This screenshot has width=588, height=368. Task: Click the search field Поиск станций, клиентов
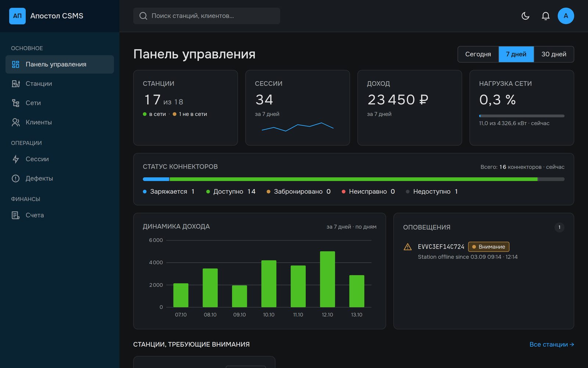[207, 16]
